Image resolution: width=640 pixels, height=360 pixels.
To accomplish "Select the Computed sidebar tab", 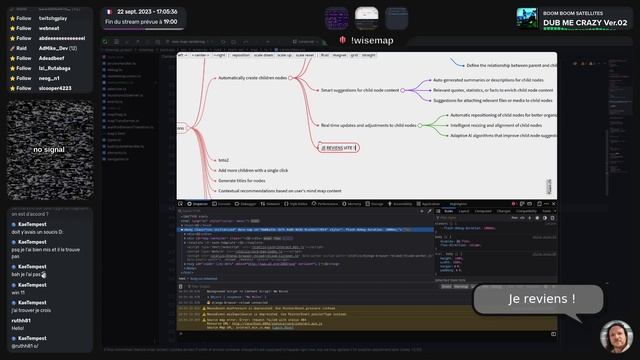I will click(x=483, y=211).
